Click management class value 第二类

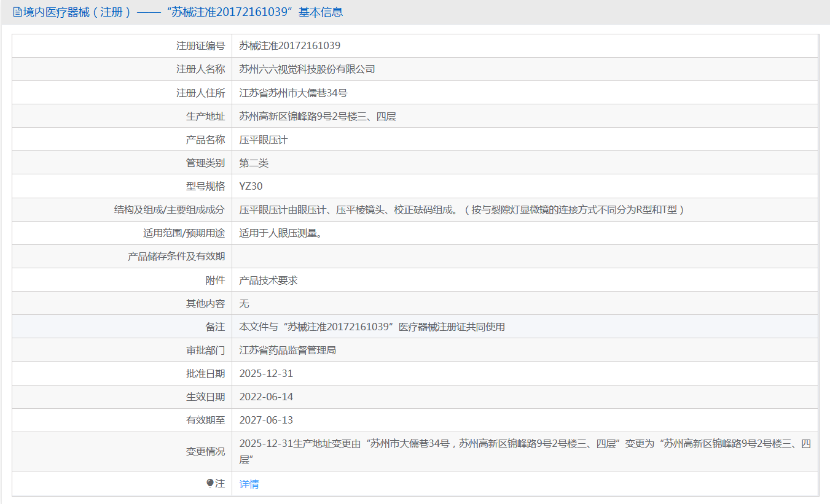(x=254, y=163)
